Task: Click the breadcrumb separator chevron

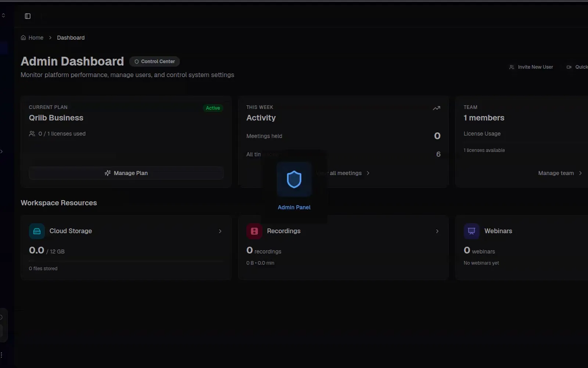Action: point(50,38)
